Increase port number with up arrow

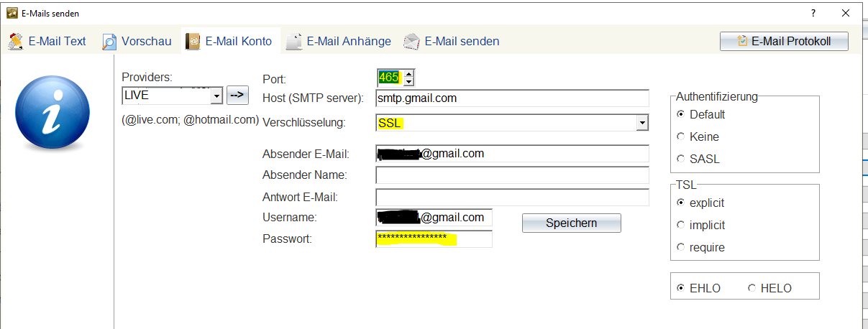pyautogui.click(x=409, y=73)
